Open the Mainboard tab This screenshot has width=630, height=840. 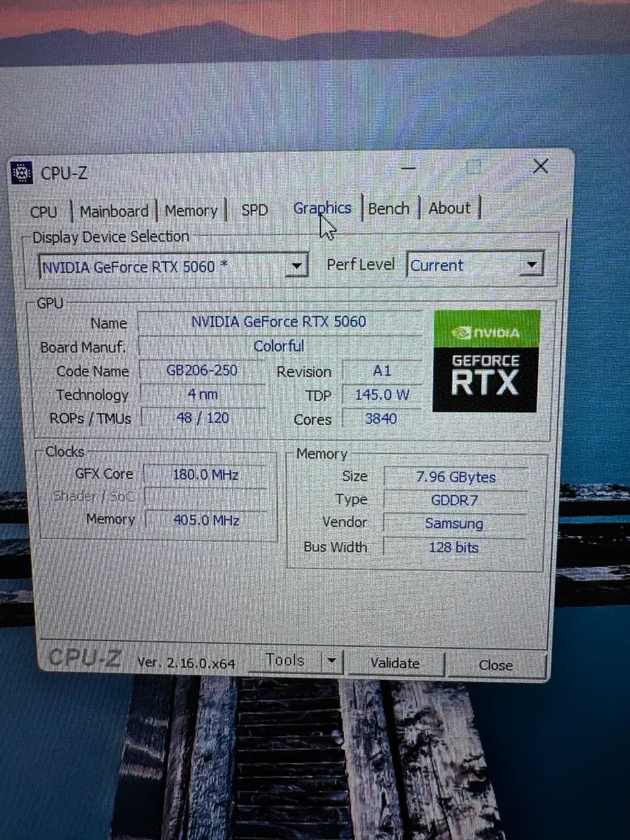click(114, 211)
